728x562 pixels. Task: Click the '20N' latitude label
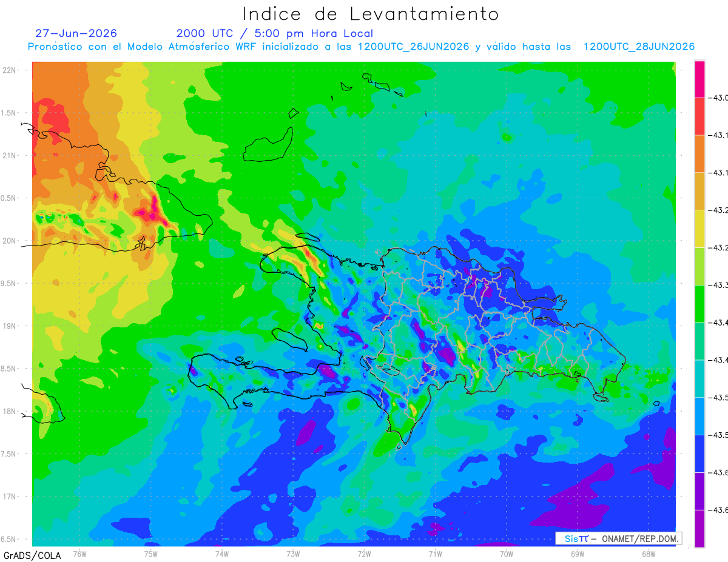coord(9,241)
